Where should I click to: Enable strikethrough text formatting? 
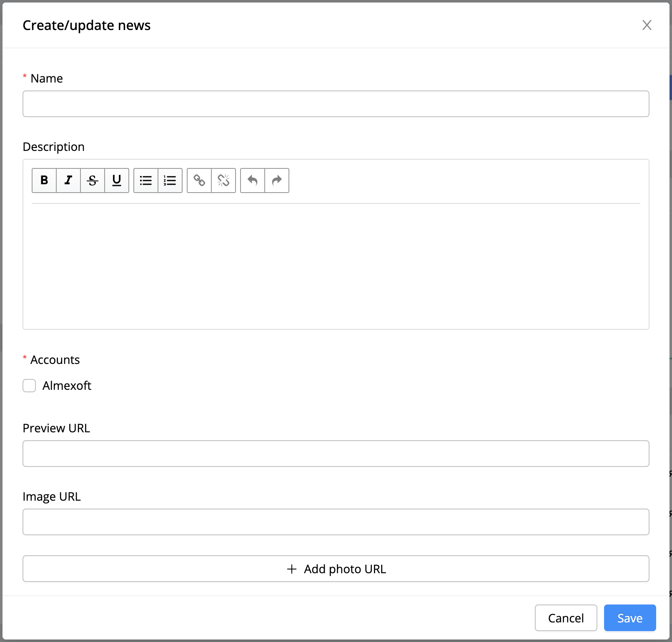pos(93,181)
